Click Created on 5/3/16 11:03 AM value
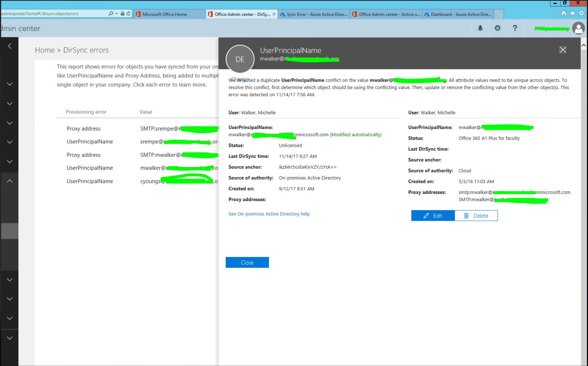This screenshot has width=588, height=366. pyautogui.click(x=476, y=181)
